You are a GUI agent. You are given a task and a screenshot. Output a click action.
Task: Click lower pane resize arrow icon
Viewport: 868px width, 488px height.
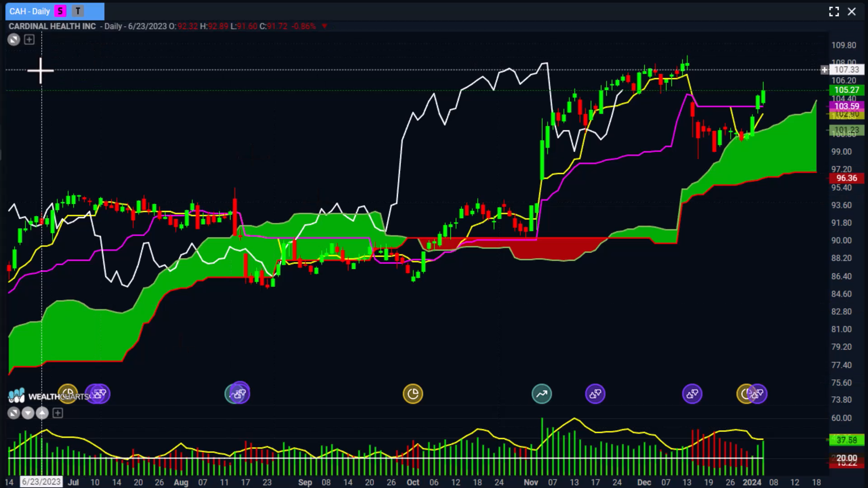[x=14, y=413]
